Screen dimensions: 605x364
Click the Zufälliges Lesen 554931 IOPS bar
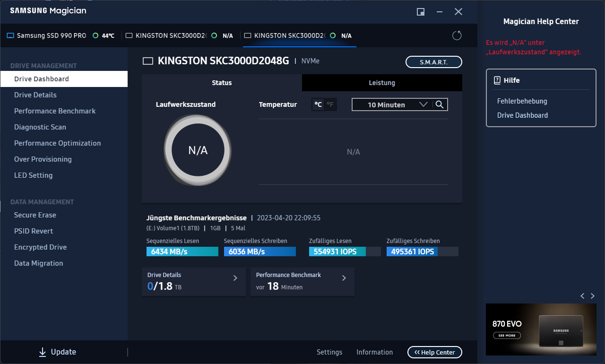click(345, 251)
